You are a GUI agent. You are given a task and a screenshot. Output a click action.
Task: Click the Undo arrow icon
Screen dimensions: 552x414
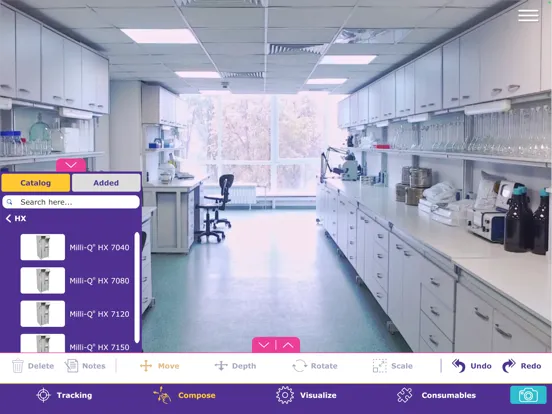coord(459,366)
